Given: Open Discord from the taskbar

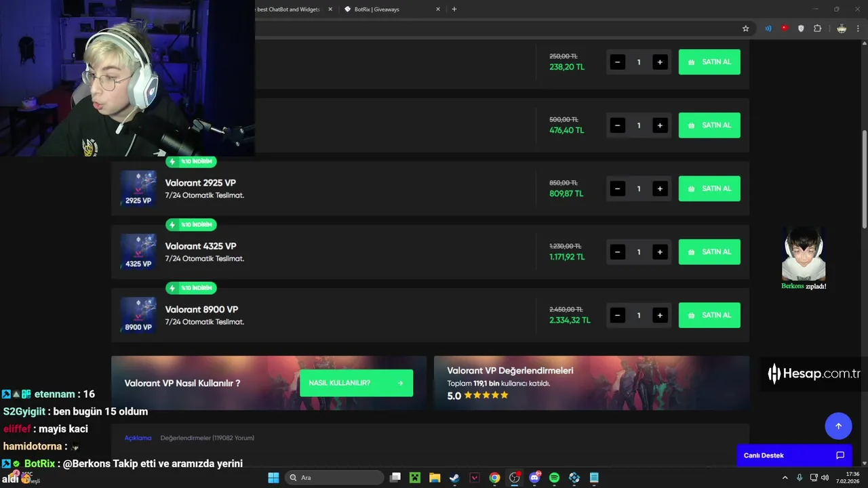Looking at the screenshot, I should [534, 478].
